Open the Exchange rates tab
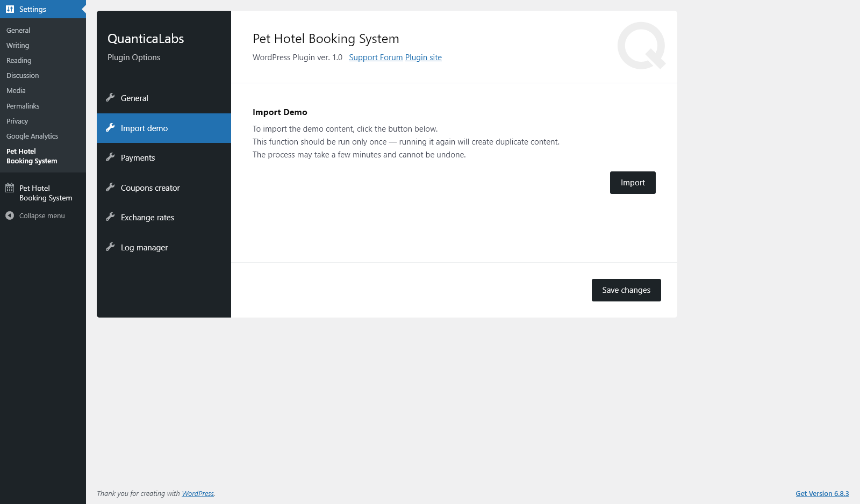Screen dimensions: 860x504 [164, 218]
